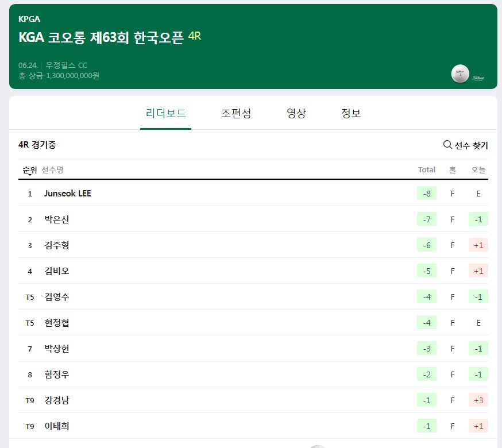The image size is (502, 448).
Task: Click the 우정힐스 CC venue text
Action: coord(67,65)
